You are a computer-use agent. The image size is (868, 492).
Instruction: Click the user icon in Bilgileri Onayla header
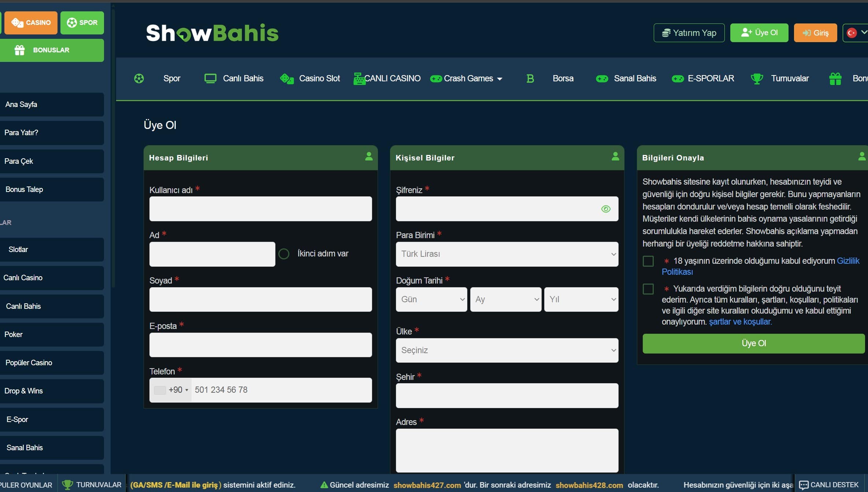pyautogui.click(x=862, y=156)
